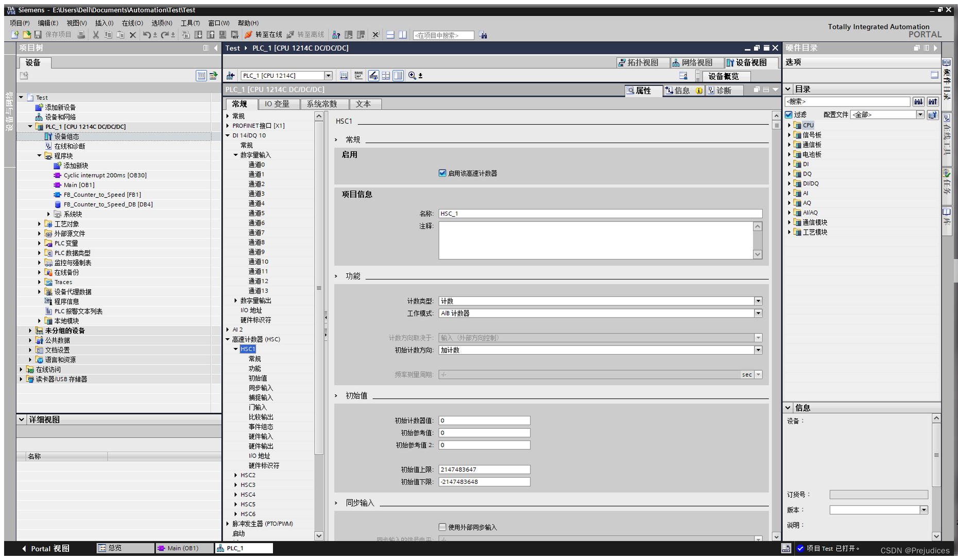This screenshot has width=958, height=560.
Task: Expand the PROFINET interface node
Action: click(x=228, y=126)
